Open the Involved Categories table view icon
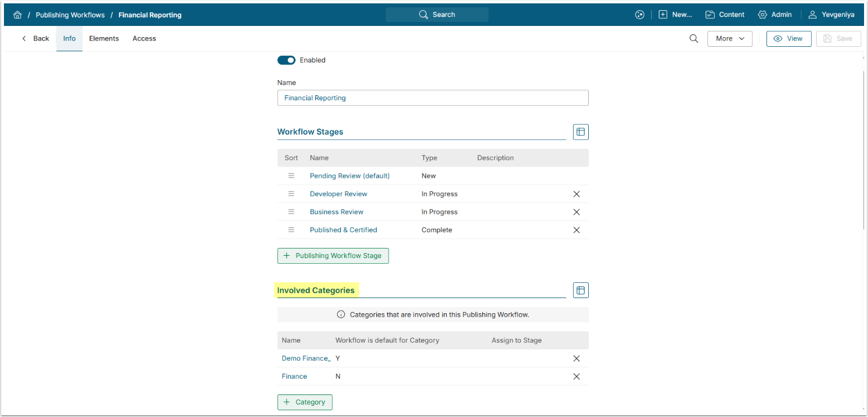 click(580, 290)
